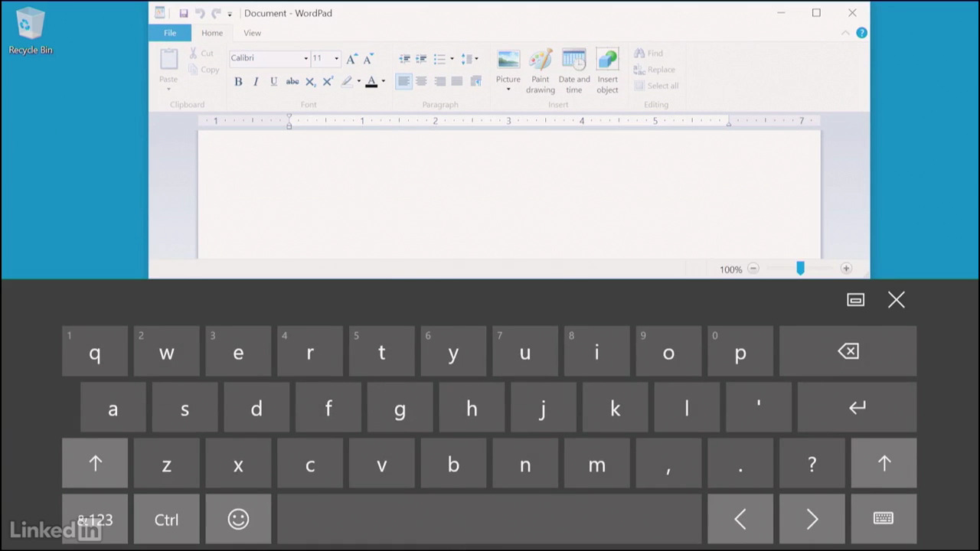The width and height of the screenshot is (980, 551).
Task: Open the Customize Quick Access Toolbar arrow
Action: coord(230,14)
